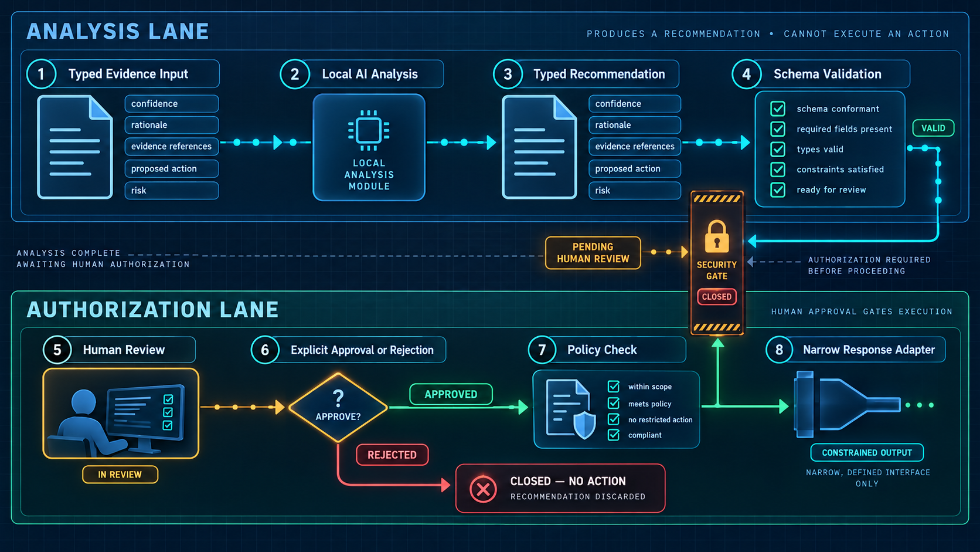This screenshot has height=552, width=980.
Task: Select step 6 Explicit Approval or Rejection header
Action: [348, 350]
